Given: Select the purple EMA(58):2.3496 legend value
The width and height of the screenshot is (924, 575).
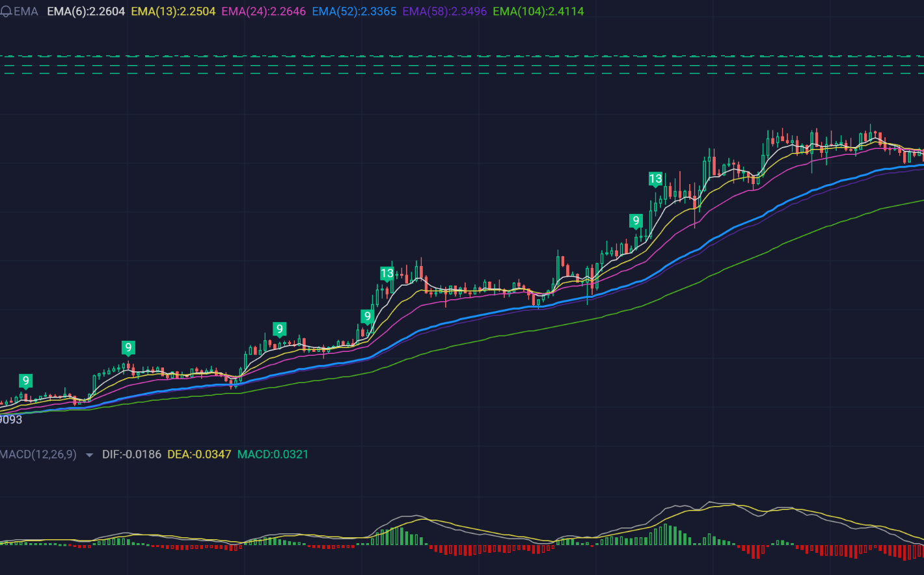Looking at the screenshot, I should tap(444, 12).
